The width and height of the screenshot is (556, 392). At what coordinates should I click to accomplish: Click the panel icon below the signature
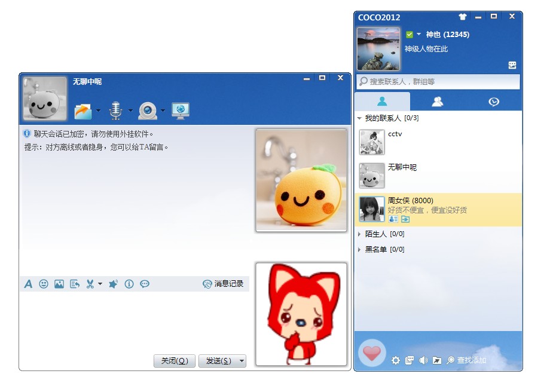(x=512, y=65)
